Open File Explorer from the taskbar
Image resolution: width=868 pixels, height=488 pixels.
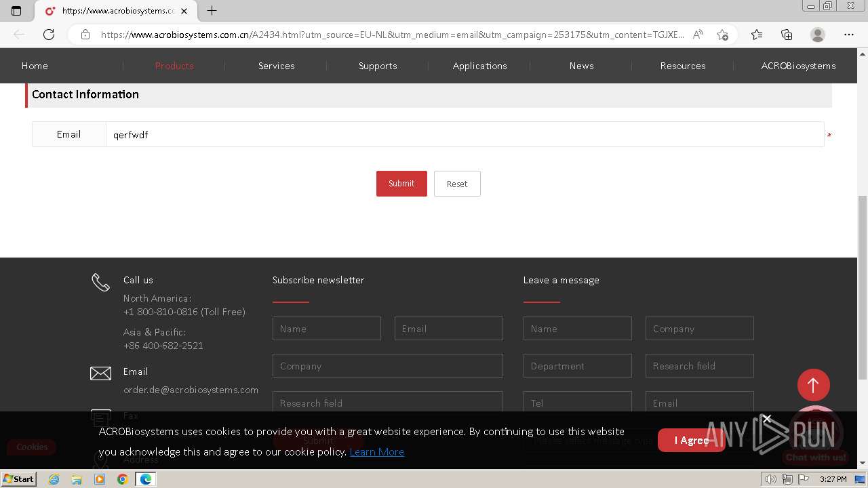pos(77,479)
